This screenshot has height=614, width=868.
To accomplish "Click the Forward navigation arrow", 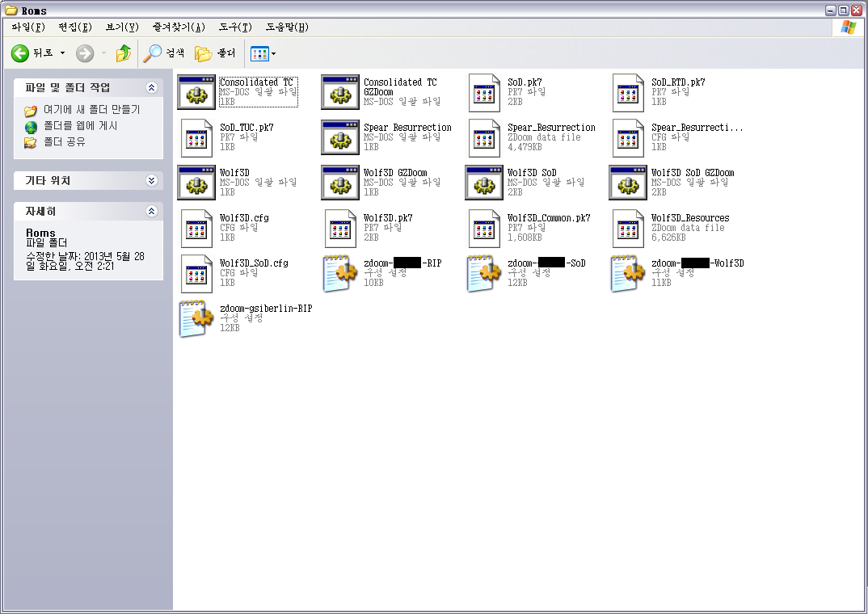I will (85, 53).
